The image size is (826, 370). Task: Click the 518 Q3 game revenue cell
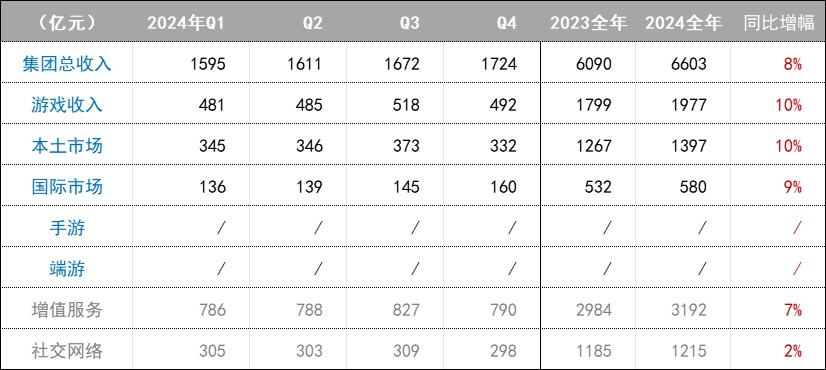406,105
